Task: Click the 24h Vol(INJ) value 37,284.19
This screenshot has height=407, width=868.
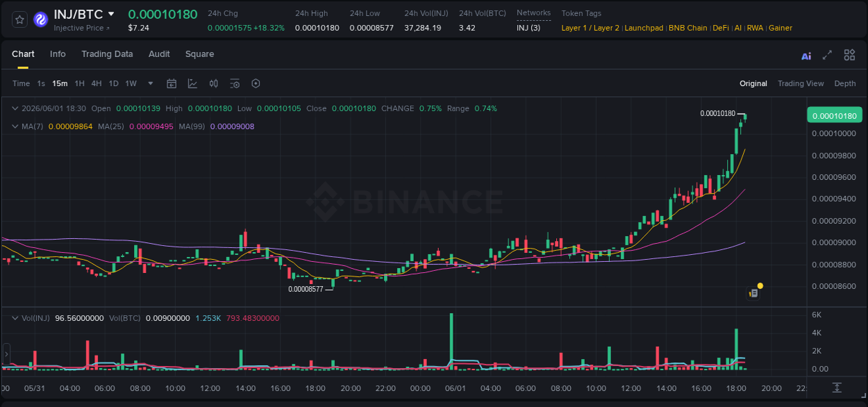Action: pyautogui.click(x=423, y=28)
